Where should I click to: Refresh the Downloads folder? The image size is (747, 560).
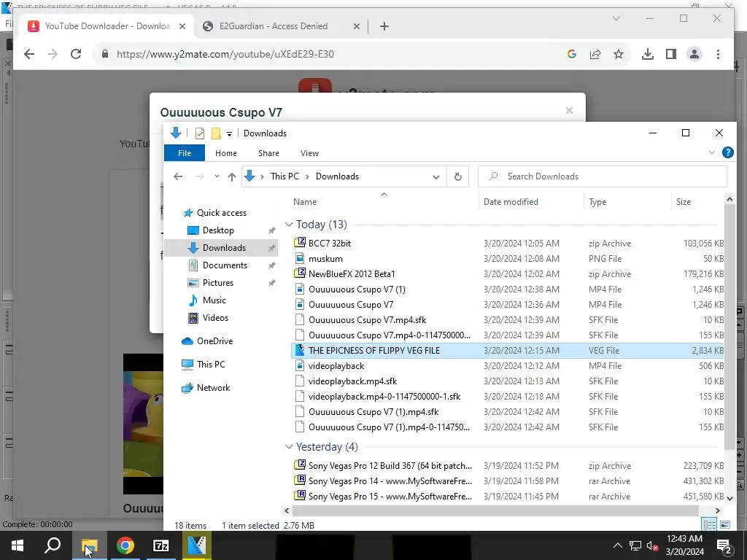[x=458, y=176]
